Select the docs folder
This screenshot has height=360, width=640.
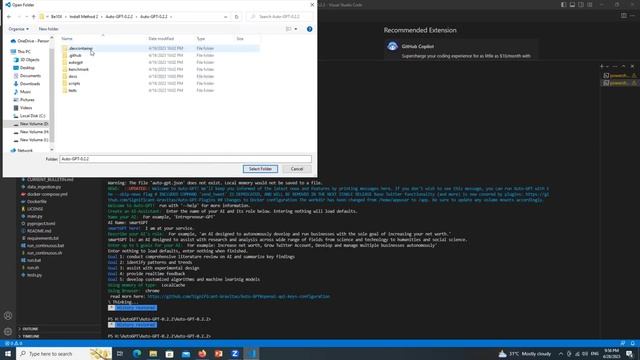[x=73, y=76]
